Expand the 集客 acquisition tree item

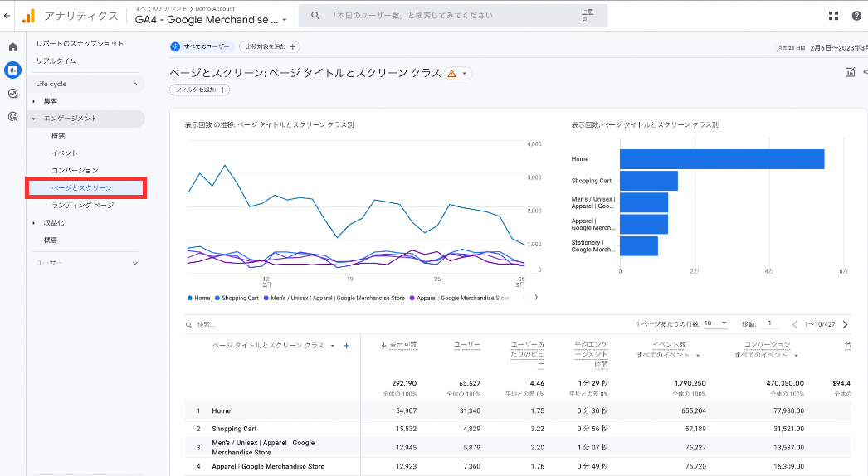point(34,101)
